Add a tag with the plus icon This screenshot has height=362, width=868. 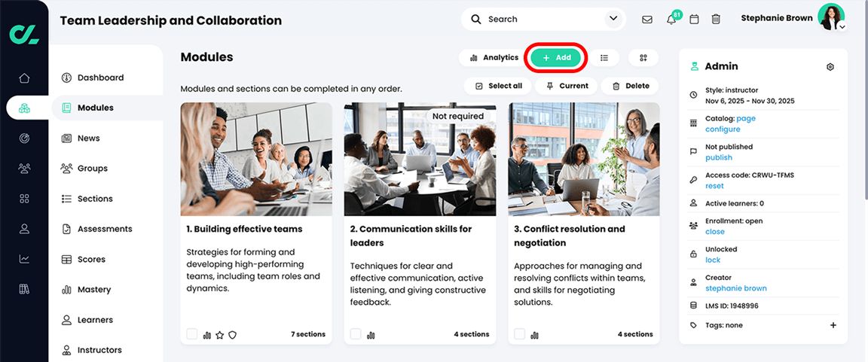[833, 325]
